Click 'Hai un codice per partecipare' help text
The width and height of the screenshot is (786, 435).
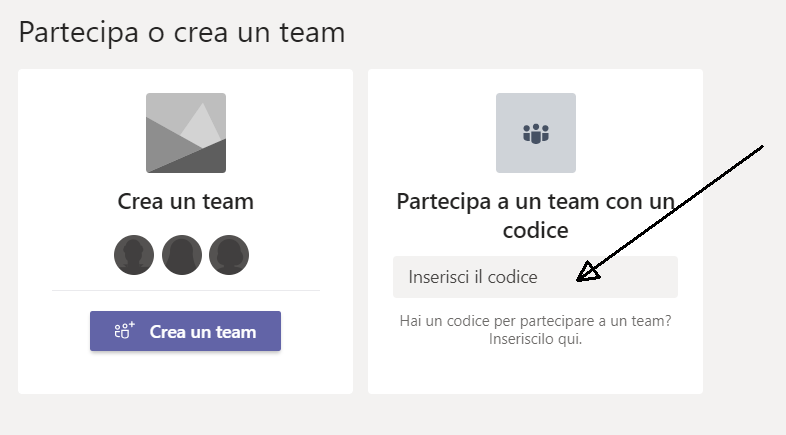click(x=535, y=321)
